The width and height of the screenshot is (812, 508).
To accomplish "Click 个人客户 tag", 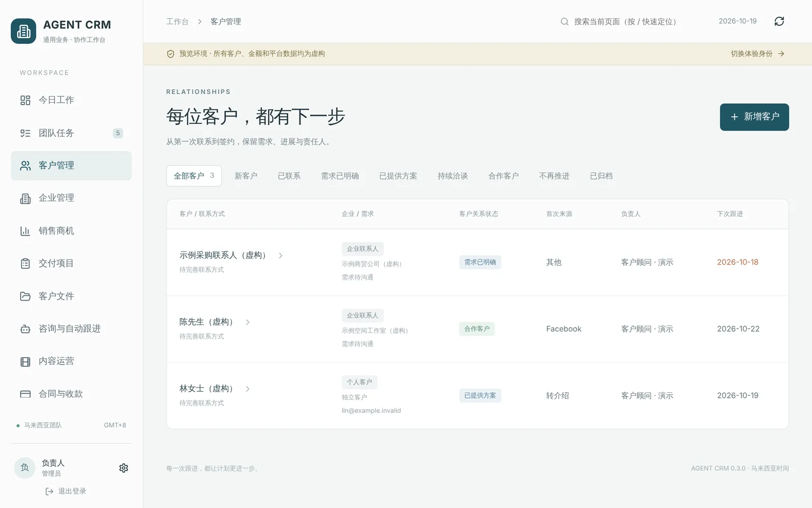I will pyautogui.click(x=359, y=382).
